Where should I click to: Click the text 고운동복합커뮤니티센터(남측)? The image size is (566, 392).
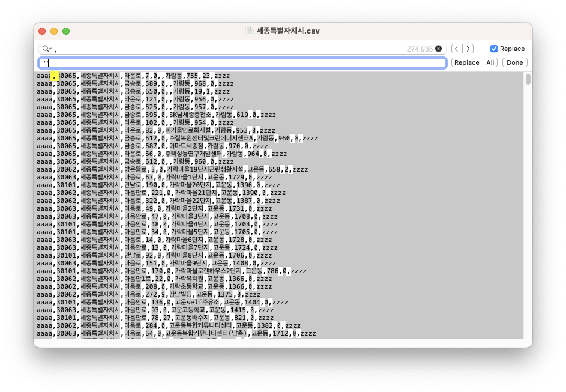click(206, 334)
